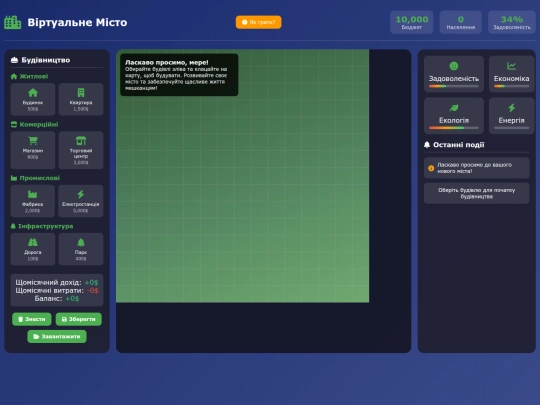Click the Задоволеність progress bar

[454, 86]
